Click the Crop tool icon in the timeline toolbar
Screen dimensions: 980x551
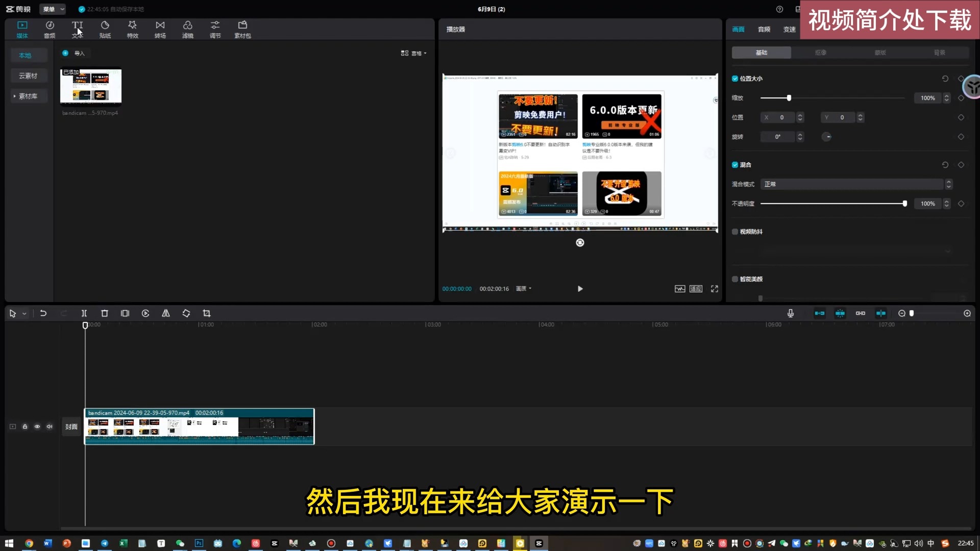coord(207,313)
